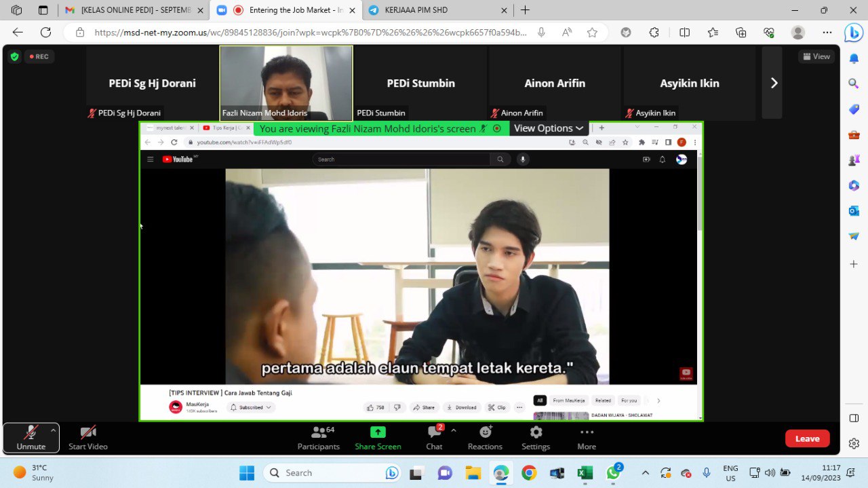
Task: Open the Participants panel
Action: tap(319, 438)
